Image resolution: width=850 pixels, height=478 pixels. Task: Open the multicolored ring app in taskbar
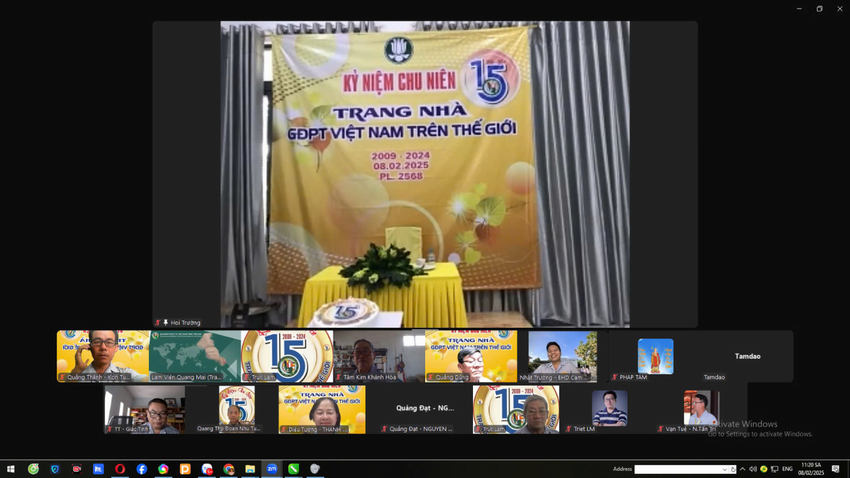pyautogui.click(x=163, y=469)
